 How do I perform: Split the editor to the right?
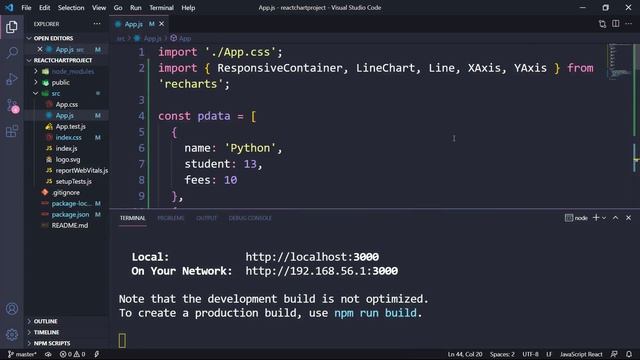tap(616, 24)
